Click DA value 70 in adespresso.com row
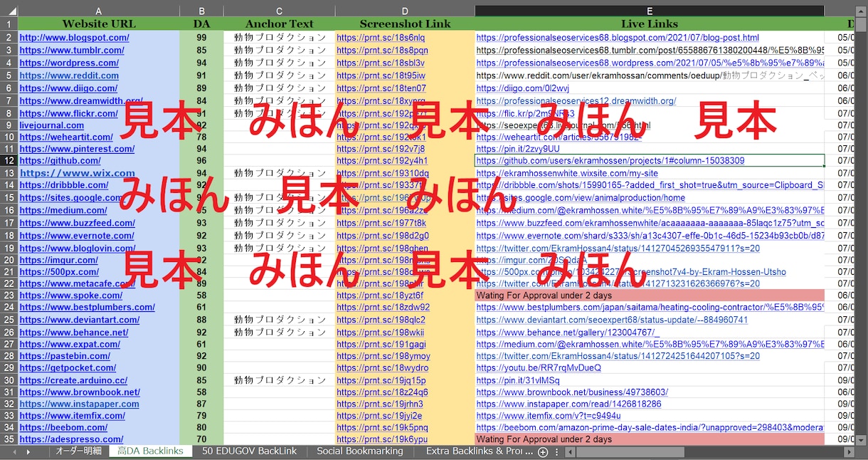This screenshot has height=460, width=868. [x=201, y=439]
